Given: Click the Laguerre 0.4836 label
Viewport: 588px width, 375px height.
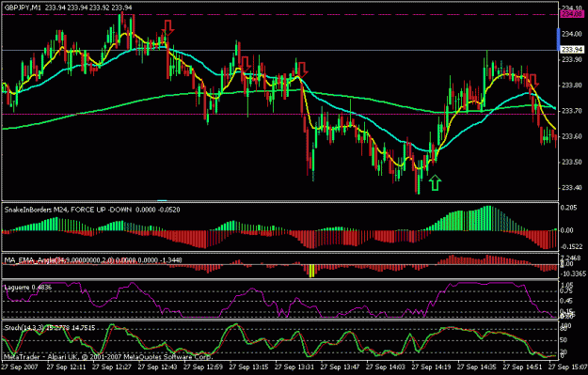Looking at the screenshot, I should [x=27, y=288].
